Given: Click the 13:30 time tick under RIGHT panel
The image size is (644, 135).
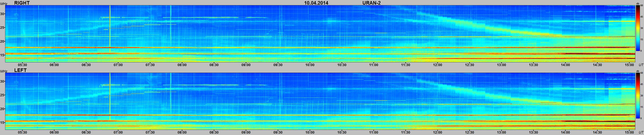Looking at the screenshot, I should 534,65.
